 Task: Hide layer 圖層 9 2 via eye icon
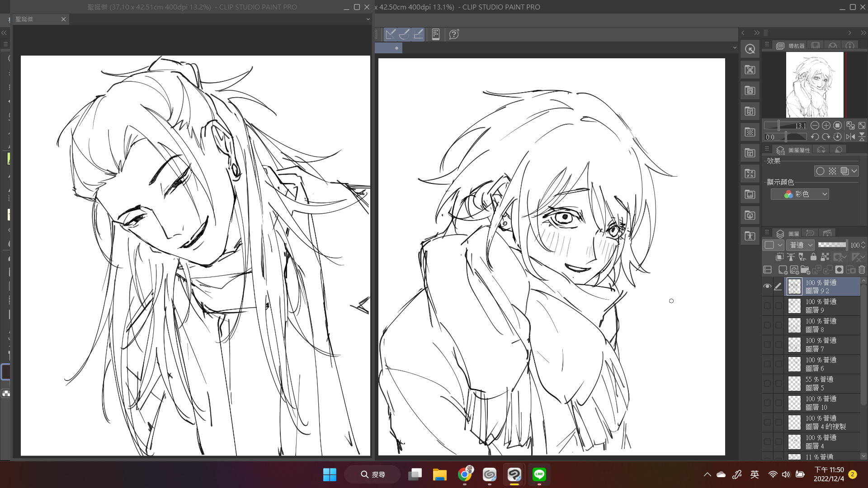(x=767, y=286)
